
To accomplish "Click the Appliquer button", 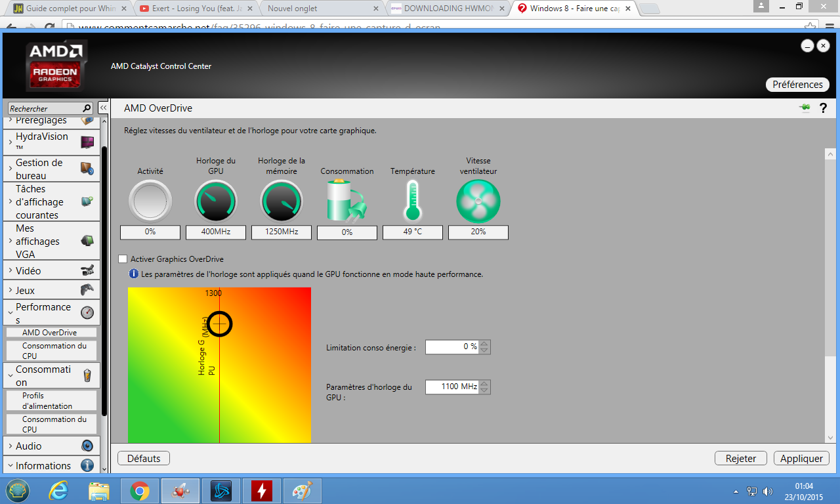I will (801, 458).
